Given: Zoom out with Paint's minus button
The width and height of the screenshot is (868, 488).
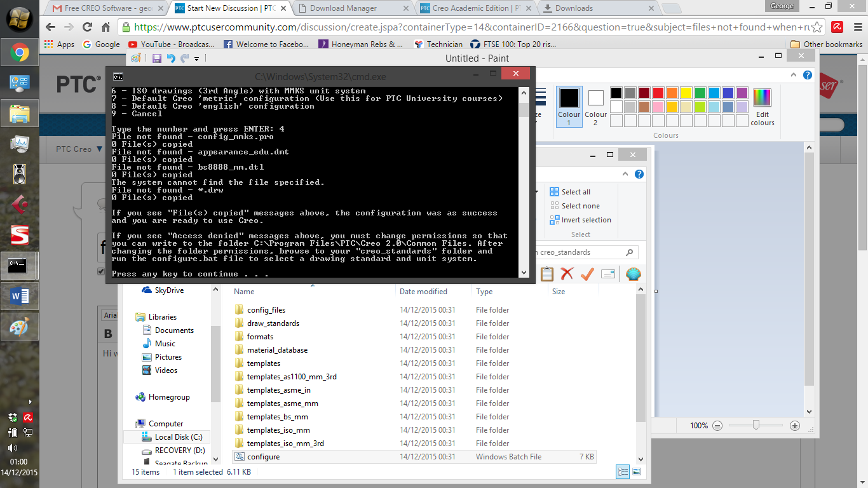Looking at the screenshot, I should coord(717,426).
